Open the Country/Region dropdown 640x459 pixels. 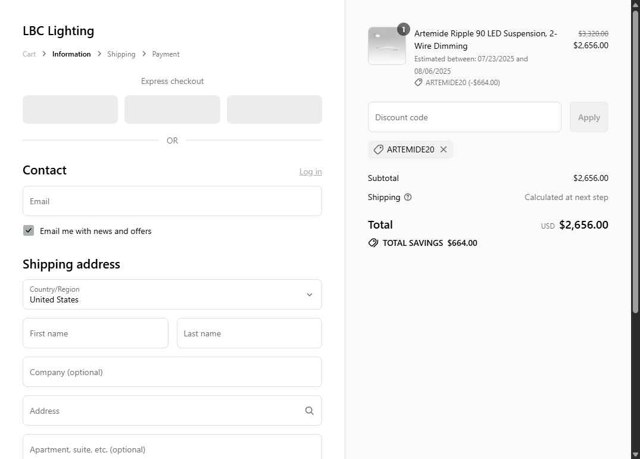click(172, 294)
